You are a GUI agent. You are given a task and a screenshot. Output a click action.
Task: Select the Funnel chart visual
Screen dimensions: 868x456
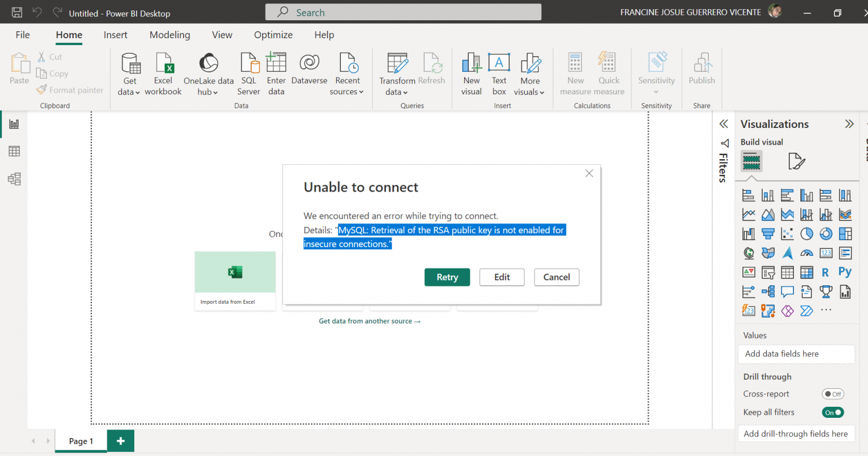point(768,234)
